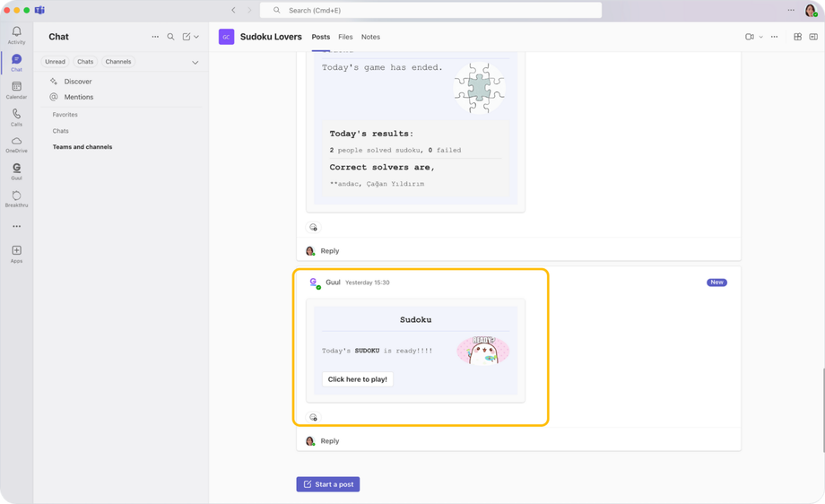Open the Calendar app in sidebar

[x=16, y=89]
